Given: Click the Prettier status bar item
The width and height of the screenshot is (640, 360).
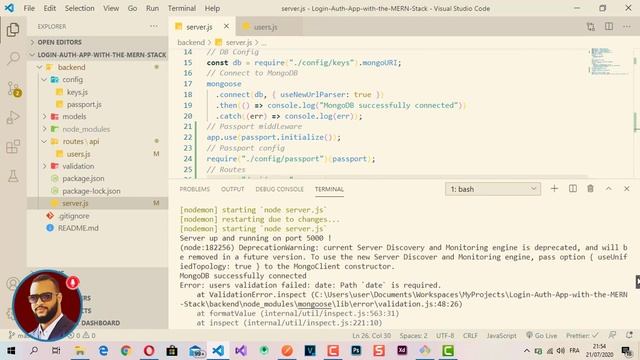Looking at the screenshot, I should point(582,336).
